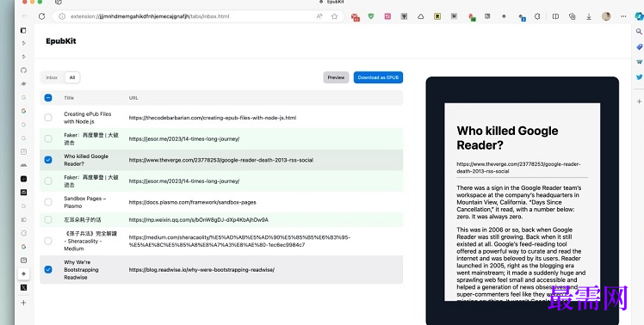Click the pink extension icon in toolbar
Image resolution: width=644 pixels, height=325 pixels.
click(387, 16)
